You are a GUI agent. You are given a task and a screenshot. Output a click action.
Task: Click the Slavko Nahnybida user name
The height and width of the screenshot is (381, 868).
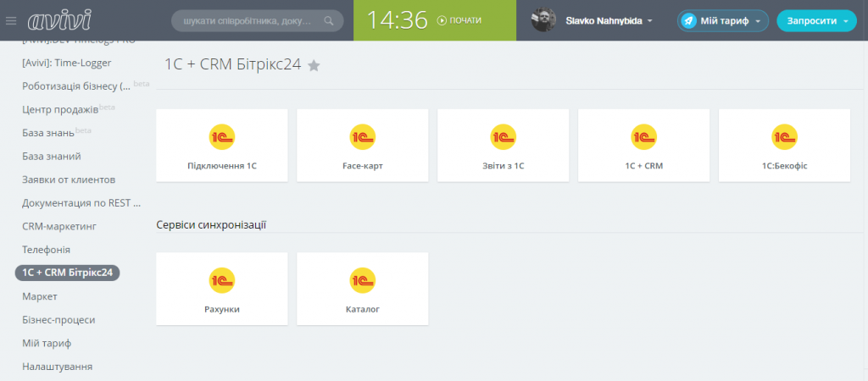[604, 21]
